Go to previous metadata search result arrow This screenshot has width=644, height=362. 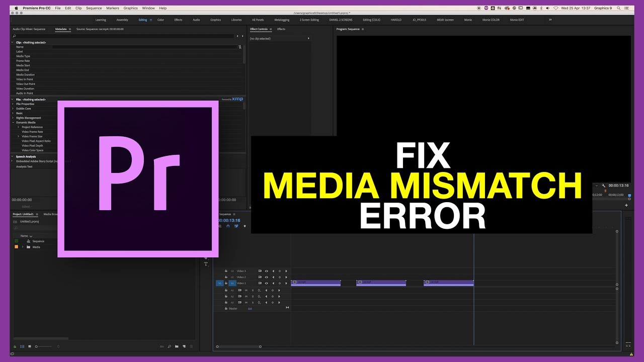click(237, 36)
